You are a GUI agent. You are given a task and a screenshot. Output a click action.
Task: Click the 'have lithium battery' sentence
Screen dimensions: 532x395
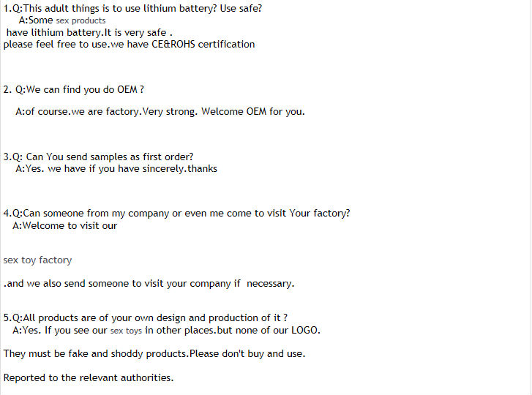coord(89,32)
